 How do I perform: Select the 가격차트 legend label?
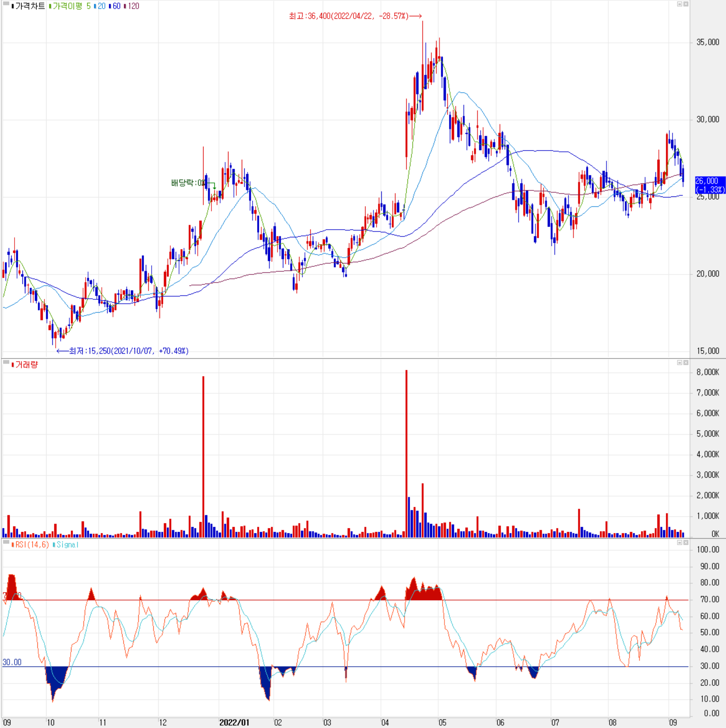tap(30, 6)
